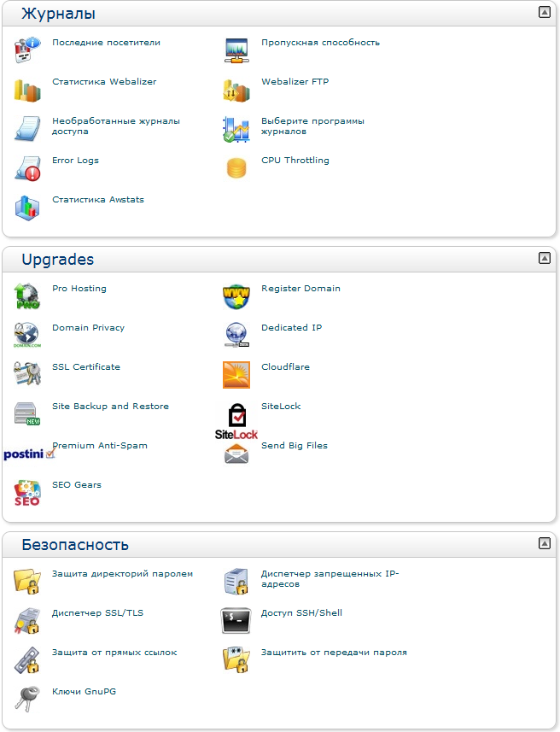
Task: Click the Send Big Files link
Action: pyautogui.click(x=294, y=445)
